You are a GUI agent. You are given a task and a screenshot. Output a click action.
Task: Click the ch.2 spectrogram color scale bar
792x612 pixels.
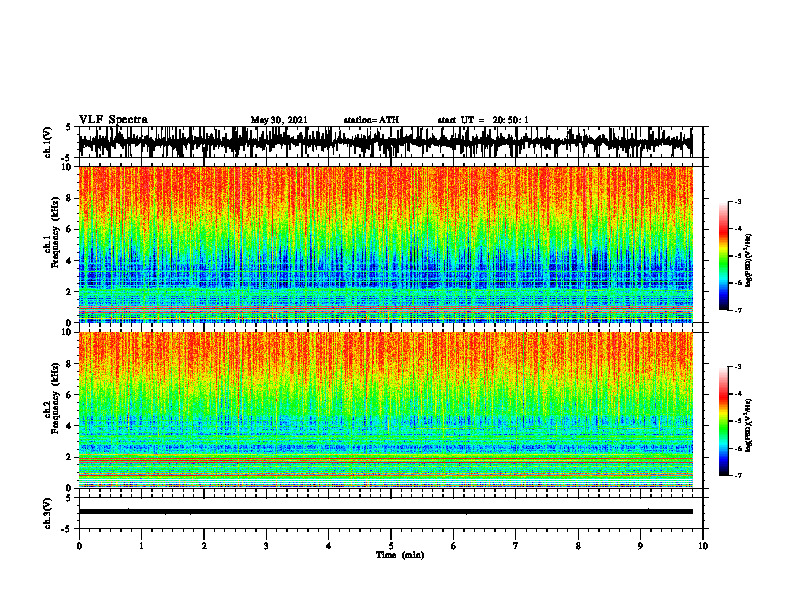(724, 421)
